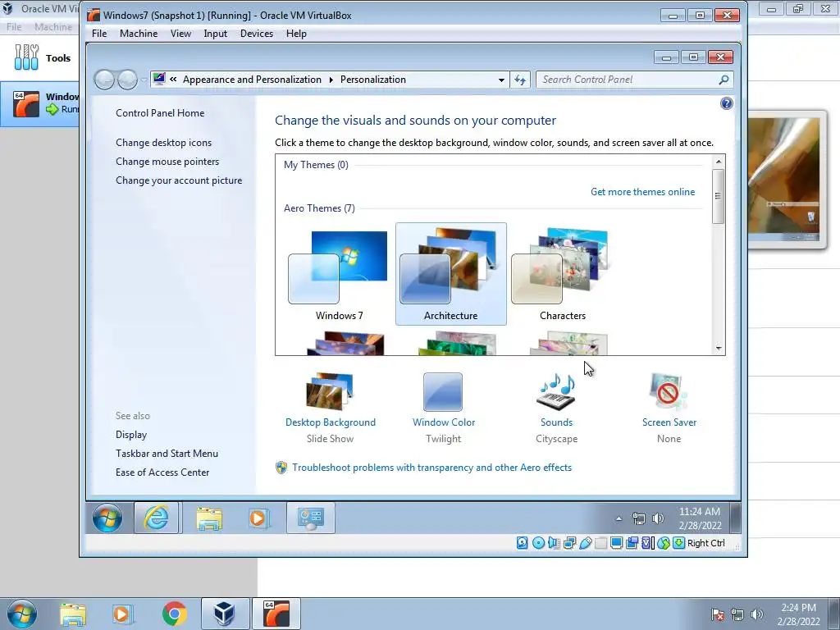Viewport: 840px width, 630px height.
Task: Select the Windows 7 Aero theme
Action: 339,274
